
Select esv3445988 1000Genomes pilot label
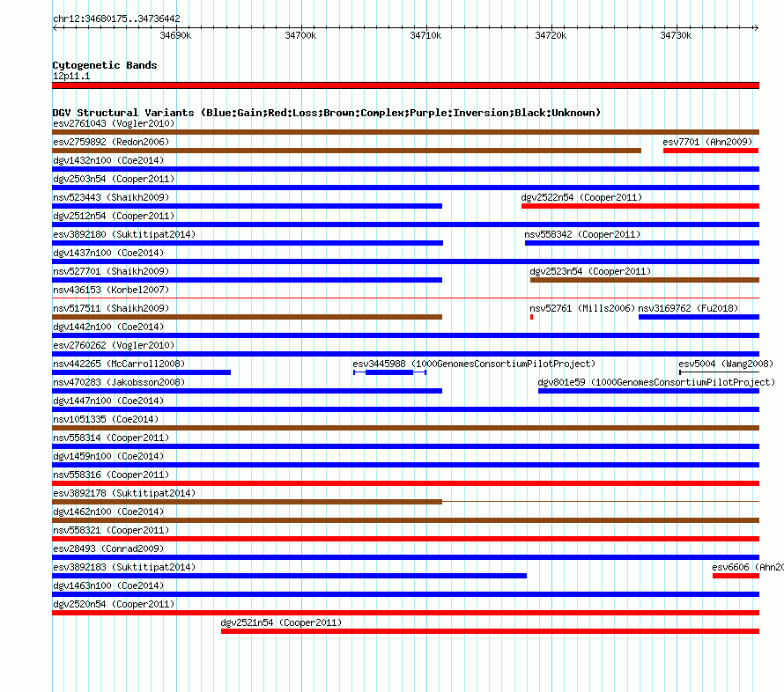point(474,364)
